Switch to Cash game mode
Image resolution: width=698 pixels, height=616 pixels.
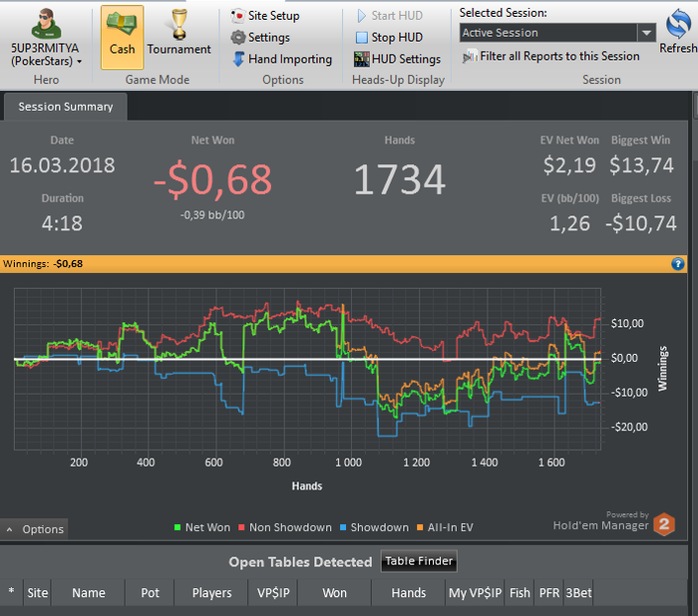pyautogui.click(x=123, y=38)
